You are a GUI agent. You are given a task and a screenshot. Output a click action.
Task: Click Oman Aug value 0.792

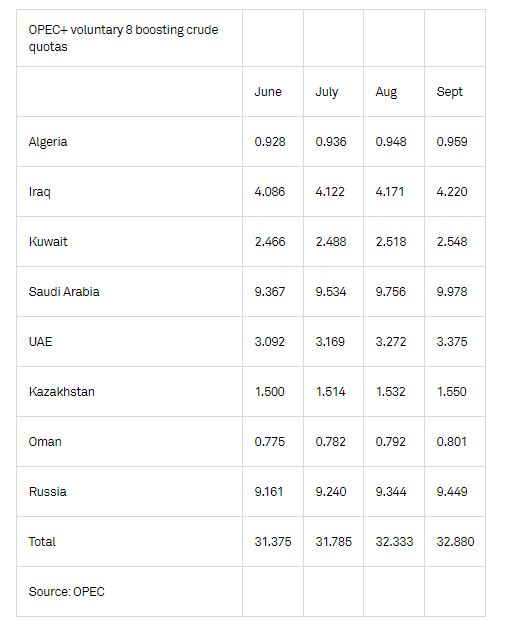[x=391, y=442]
